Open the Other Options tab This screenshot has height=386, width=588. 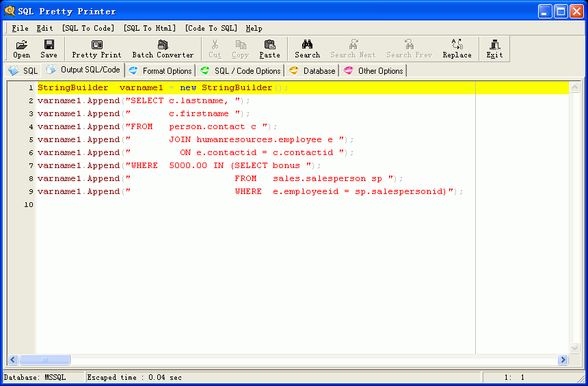click(x=373, y=70)
